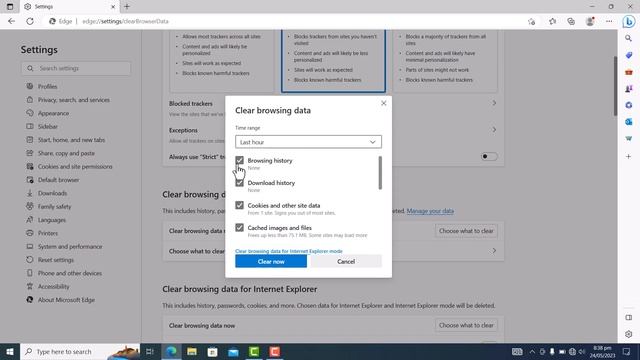Image resolution: width=640 pixels, height=360 pixels.
Task: Open Collections icon in toolbar
Action: tap(571, 22)
